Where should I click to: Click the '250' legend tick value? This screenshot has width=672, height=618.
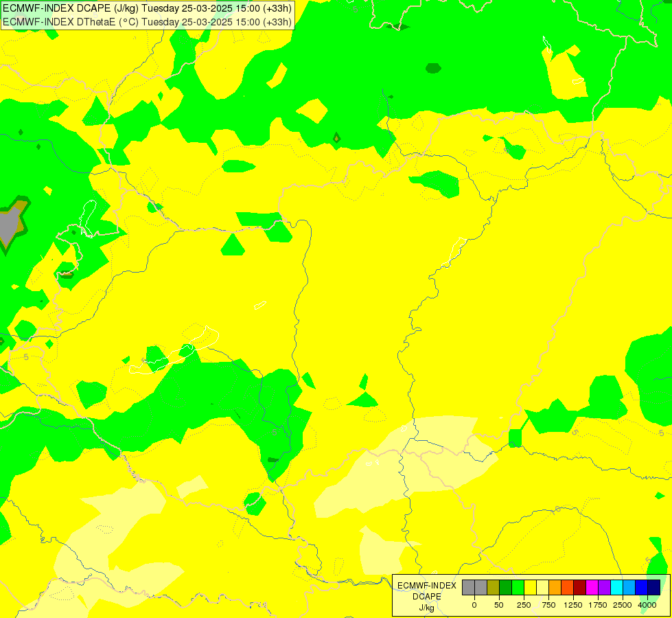(x=524, y=605)
